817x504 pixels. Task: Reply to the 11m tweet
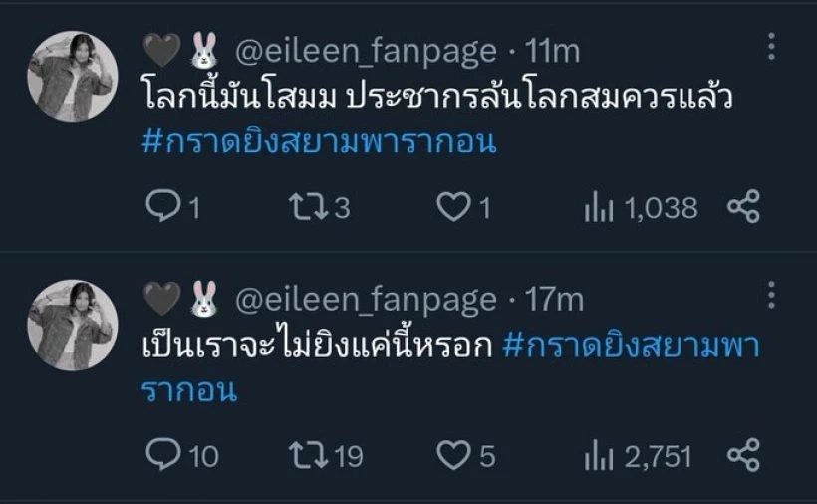[161, 207]
